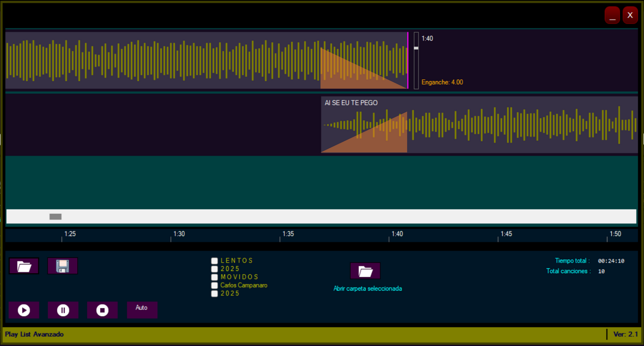This screenshot has height=346, width=644.
Task: Pause playback
Action: 63,310
